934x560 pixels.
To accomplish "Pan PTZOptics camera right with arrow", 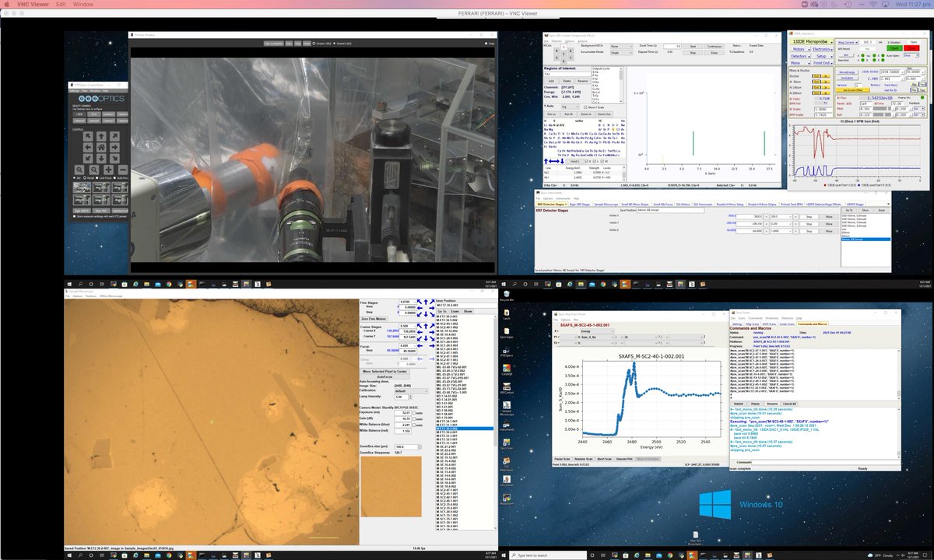I will tap(114, 148).
